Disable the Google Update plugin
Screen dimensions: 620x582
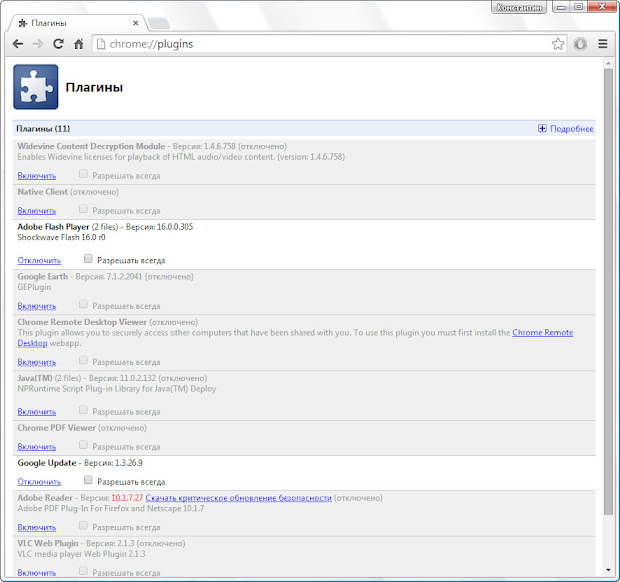coord(39,482)
